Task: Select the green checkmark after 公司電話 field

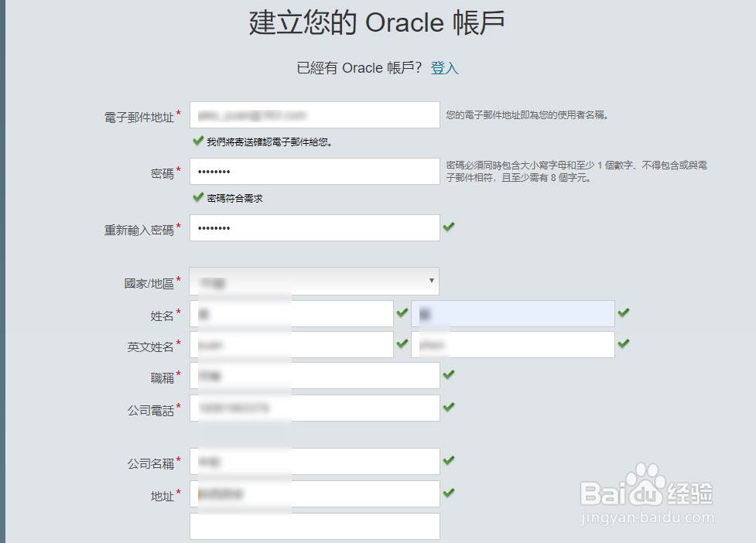Action: [x=449, y=407]
